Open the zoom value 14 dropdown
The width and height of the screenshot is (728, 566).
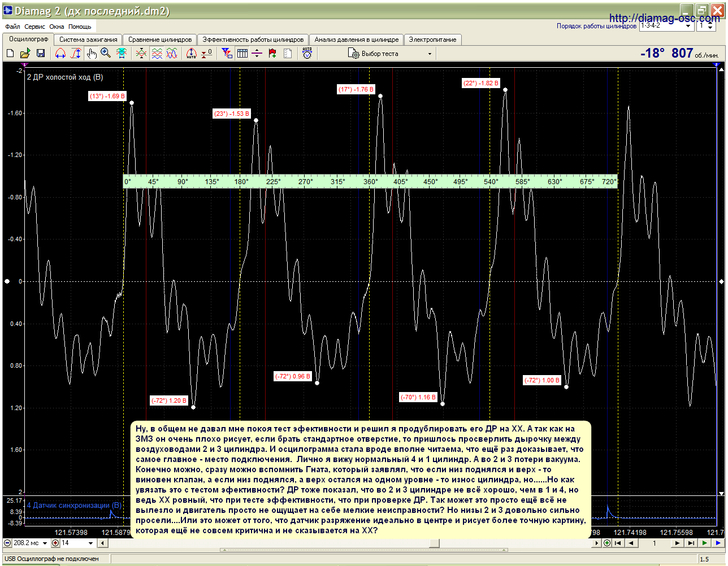78,543
